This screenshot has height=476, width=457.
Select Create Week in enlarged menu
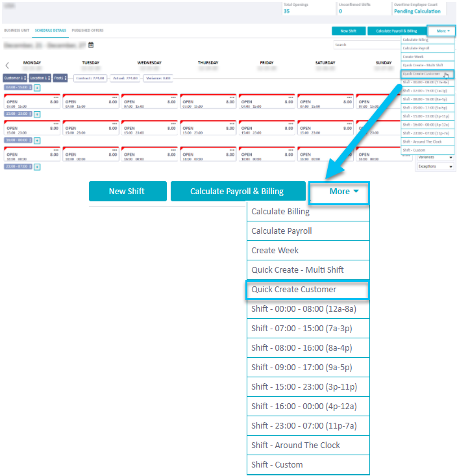coord(308,251)
